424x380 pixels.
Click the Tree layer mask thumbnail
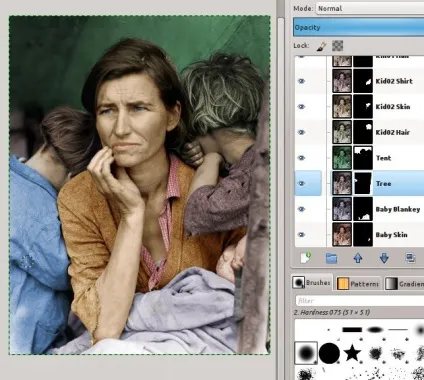point(363,183)
